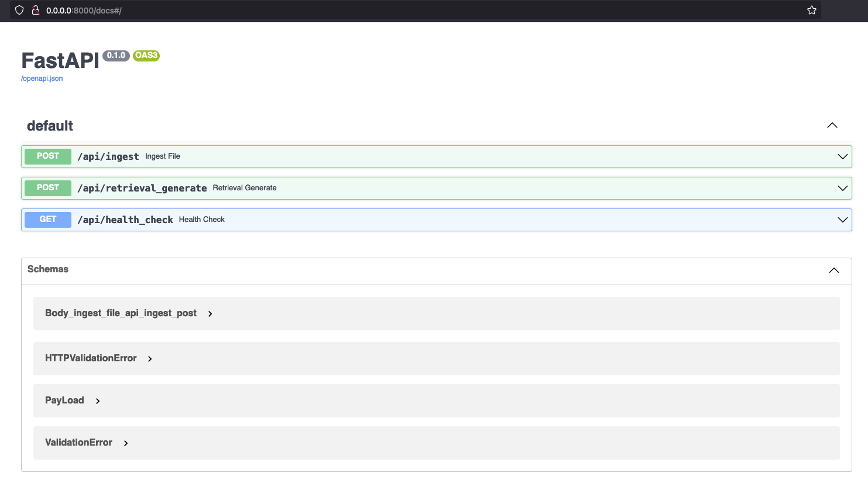Viewport: 868px width, 486px height.
Task: Click the shield tracking protection icon
Action: pyautogui.click(x=19, y=10)
